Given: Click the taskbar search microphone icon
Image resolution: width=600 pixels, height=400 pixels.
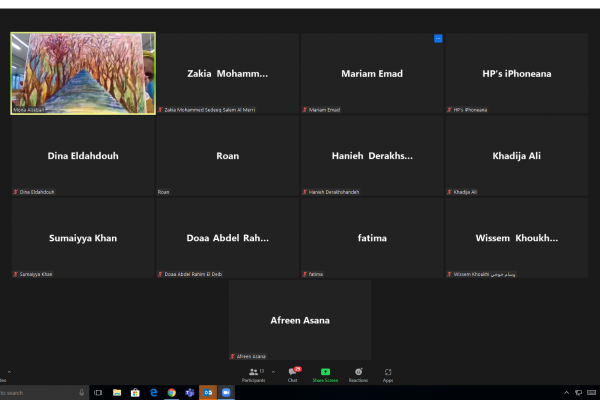Looking at the screenshot, I should (81, 393).
